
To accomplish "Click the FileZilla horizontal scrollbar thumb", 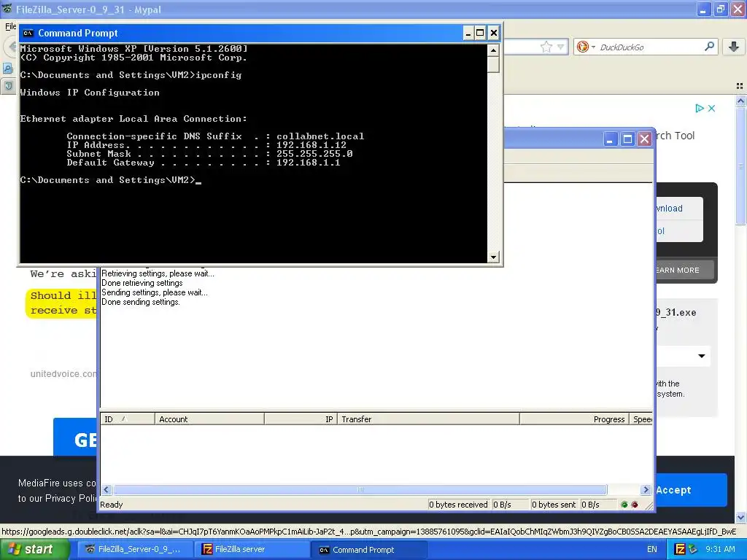I will click(x=360, y=489).
